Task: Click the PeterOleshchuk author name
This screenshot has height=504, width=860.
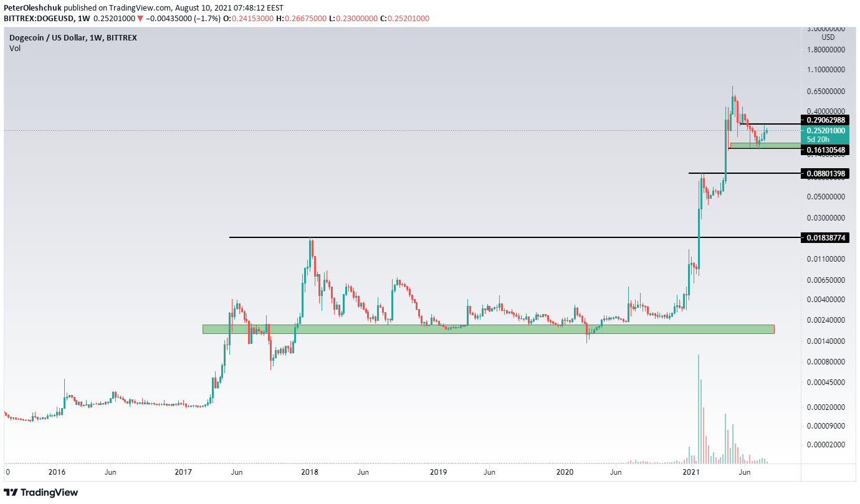Action: (x=32, y=8)
